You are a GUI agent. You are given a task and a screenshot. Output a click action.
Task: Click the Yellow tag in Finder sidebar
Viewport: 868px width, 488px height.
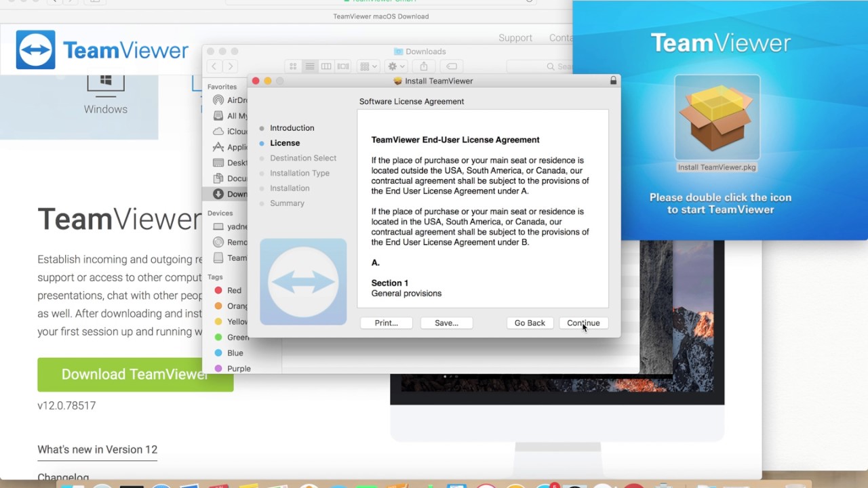click(231, 321)
